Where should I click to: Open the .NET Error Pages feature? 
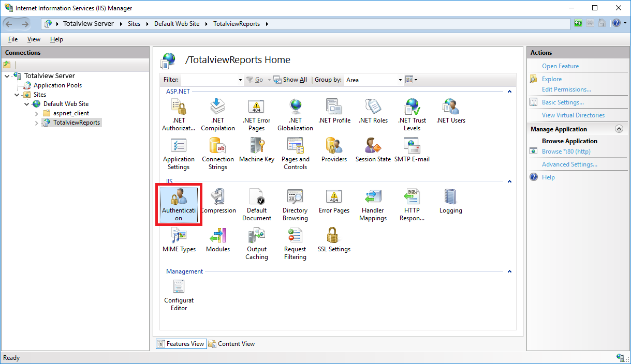(257, 115)
